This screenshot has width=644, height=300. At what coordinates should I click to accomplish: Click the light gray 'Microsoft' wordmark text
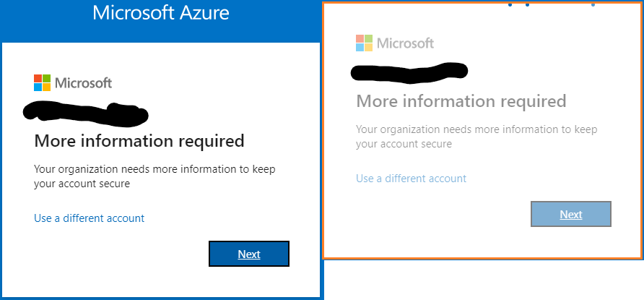405,43
